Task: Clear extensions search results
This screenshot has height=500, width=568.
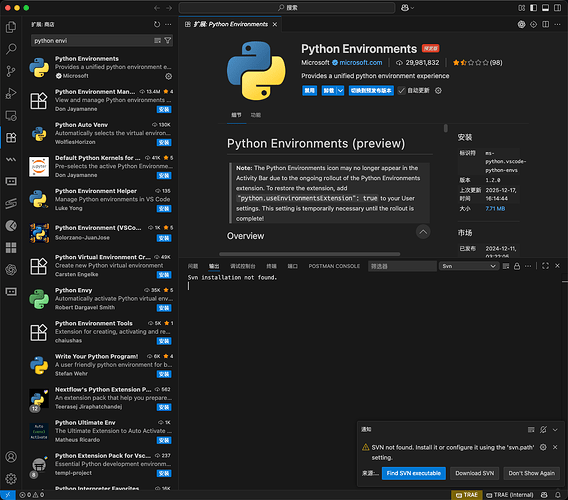Action: [157, 41]
